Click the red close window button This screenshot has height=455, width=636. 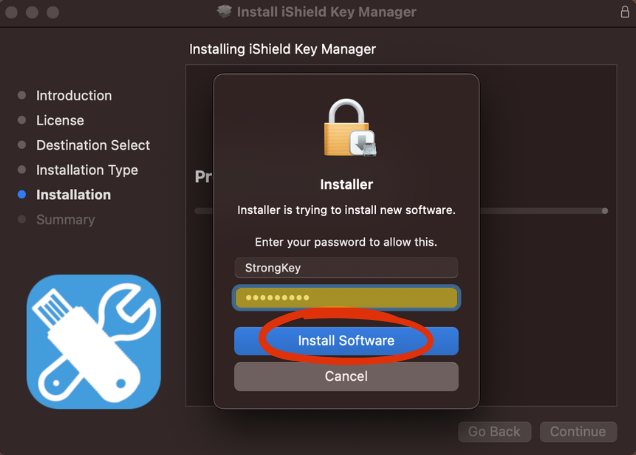pyautogui.click(x=11, y=12)
